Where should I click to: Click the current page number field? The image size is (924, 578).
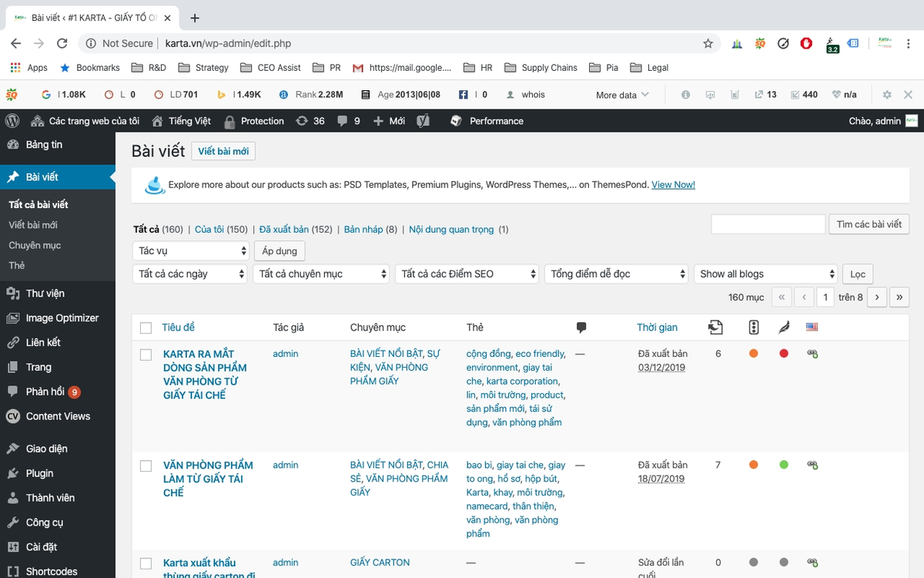tap(825, 297)
